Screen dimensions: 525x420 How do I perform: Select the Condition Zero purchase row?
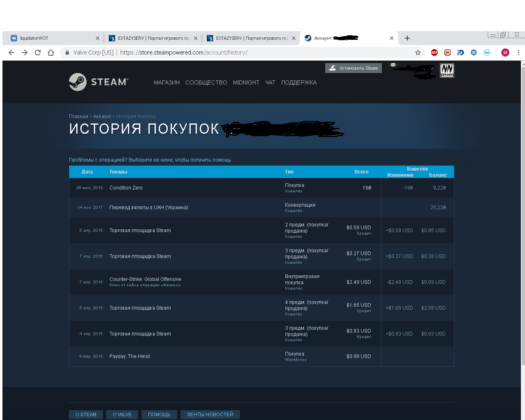pos(126,188)
